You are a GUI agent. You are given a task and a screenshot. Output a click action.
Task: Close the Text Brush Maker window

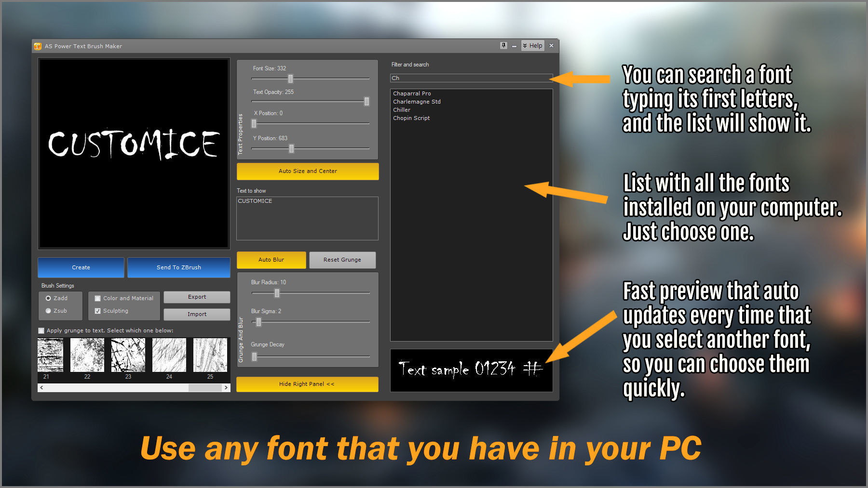[x=551, y=46]
